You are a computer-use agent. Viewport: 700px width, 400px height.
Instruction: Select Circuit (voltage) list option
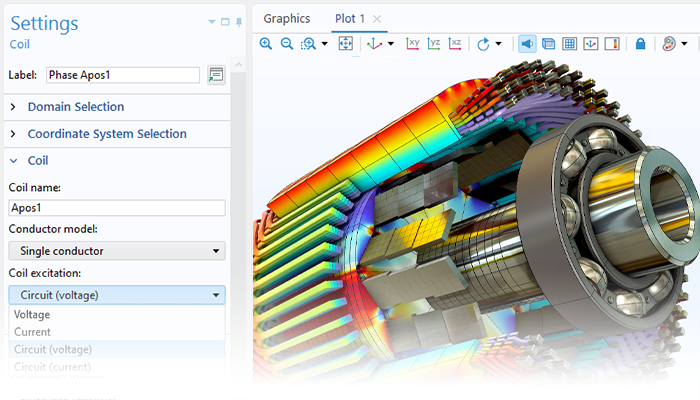coord(117,350)
